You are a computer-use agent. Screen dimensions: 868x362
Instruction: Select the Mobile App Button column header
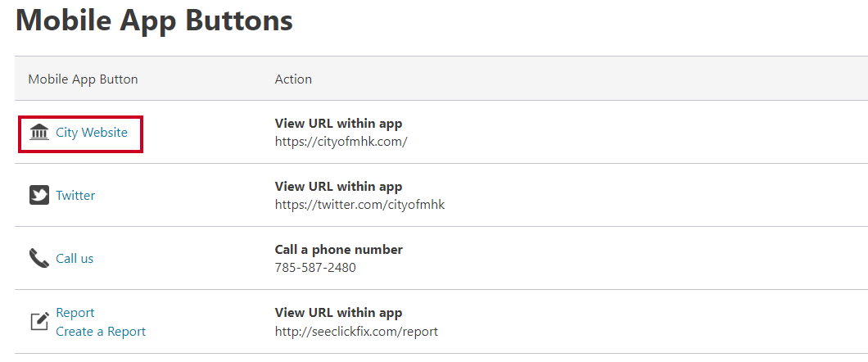tap(83, 79)
